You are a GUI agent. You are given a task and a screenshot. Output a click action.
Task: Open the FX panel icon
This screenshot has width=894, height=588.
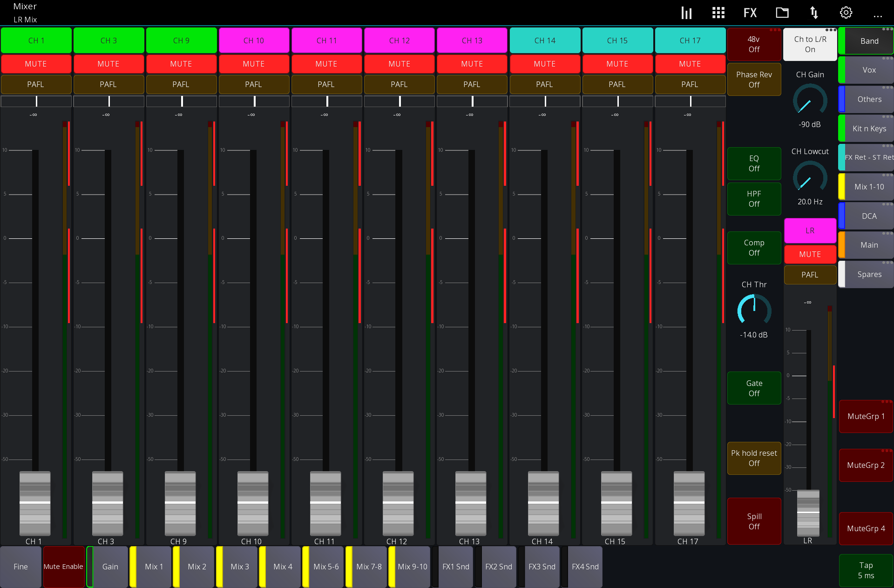[x=750, y=13]
